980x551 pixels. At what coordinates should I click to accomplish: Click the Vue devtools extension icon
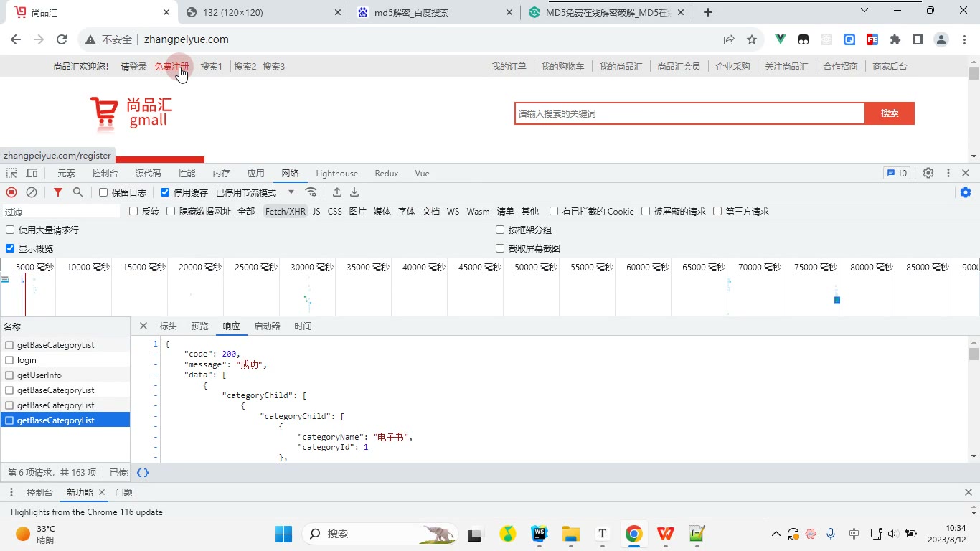781,39
